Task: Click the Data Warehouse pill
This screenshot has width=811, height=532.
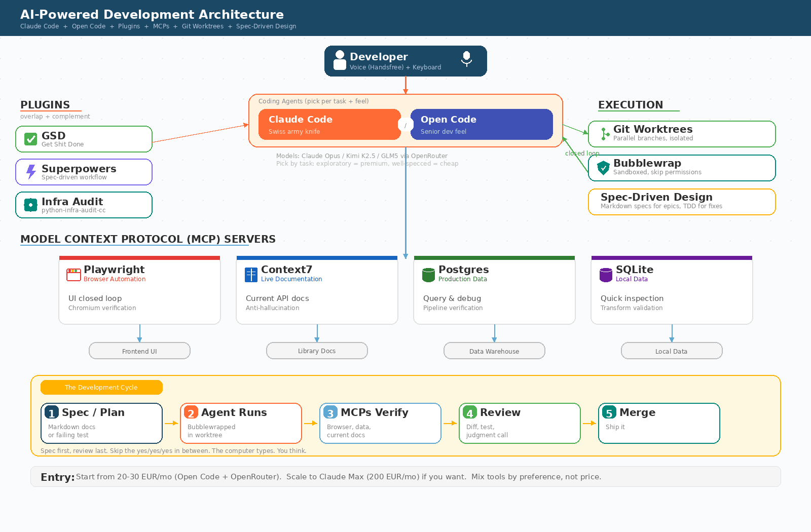Action: pyautogui.click(x=494, y=351)
